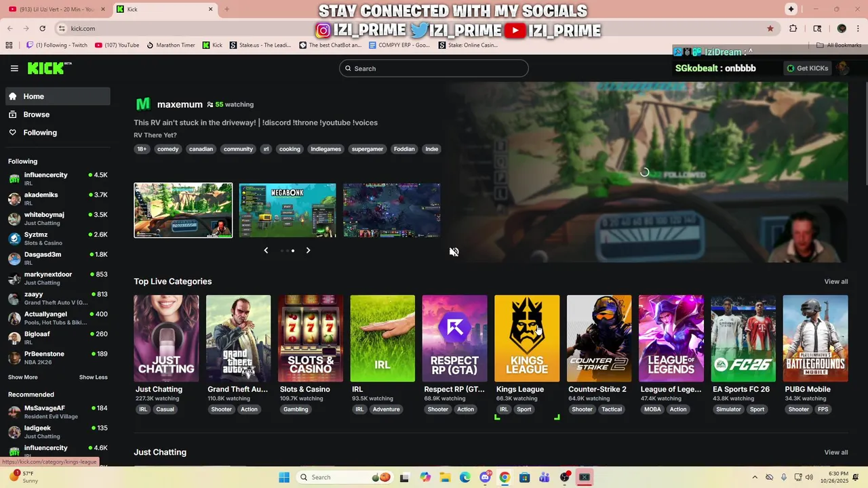Click the cooking tag
Image resolution: width=868 pixels, height=488 pixels.
tap(290, 149)
